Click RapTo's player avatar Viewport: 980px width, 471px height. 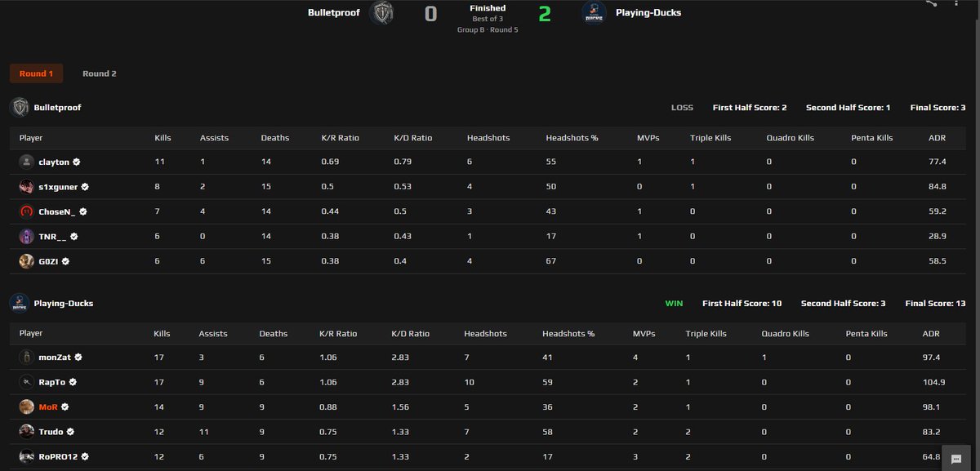27,382
